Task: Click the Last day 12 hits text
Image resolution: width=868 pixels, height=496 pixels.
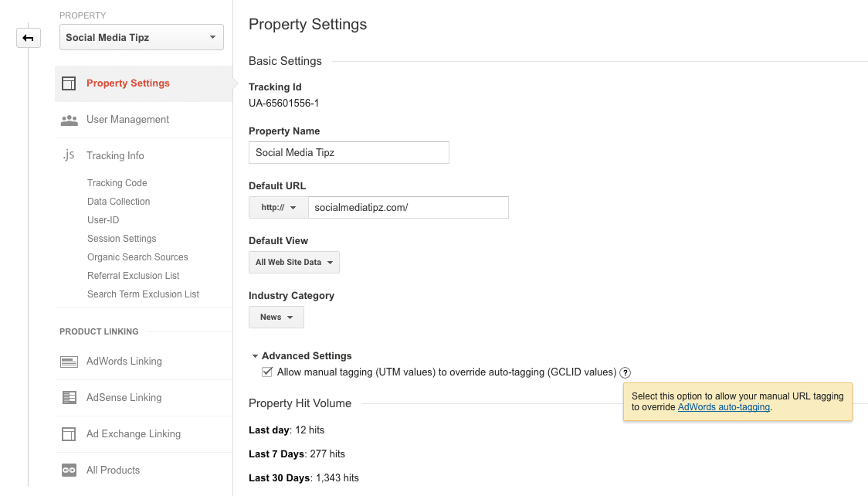Action: 287,430
